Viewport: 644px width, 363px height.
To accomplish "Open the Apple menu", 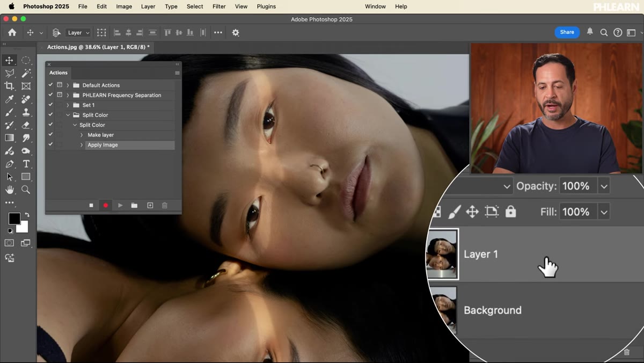I will (x=11, y=6).
